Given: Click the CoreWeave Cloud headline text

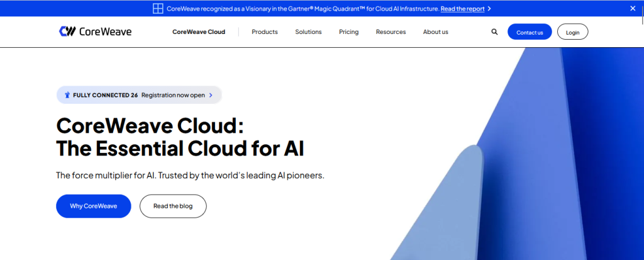Looking at the screenshot, I should click(180, 137).
